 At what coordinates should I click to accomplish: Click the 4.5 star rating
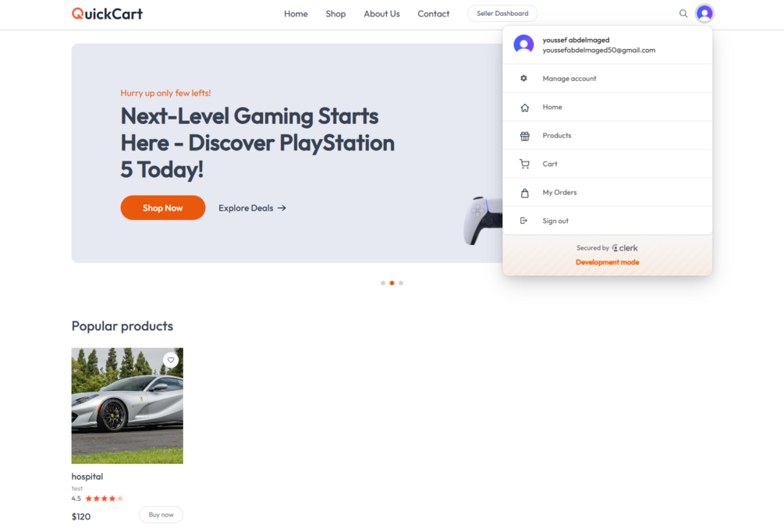97,498
